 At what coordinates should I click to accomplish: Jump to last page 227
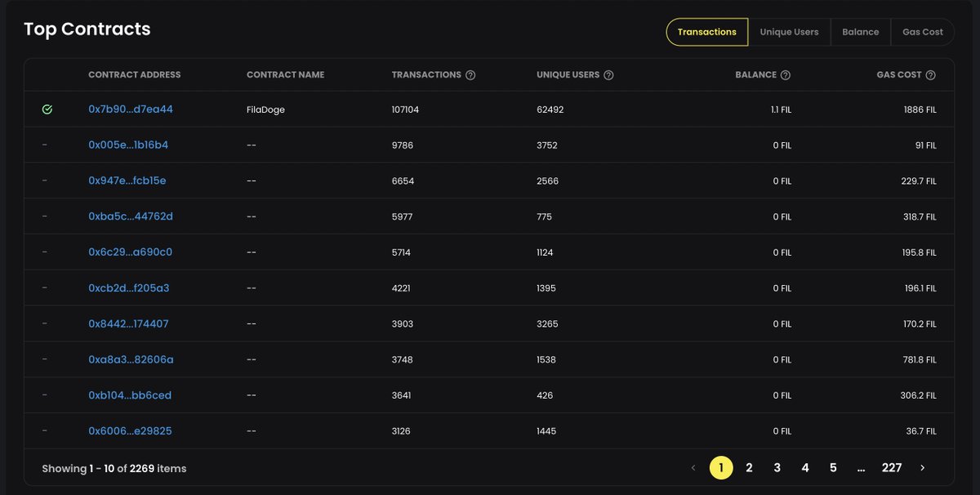point(892,468)
